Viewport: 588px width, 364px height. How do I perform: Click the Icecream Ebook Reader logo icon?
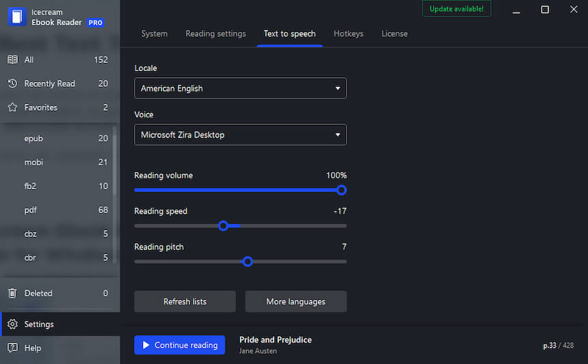17,17
